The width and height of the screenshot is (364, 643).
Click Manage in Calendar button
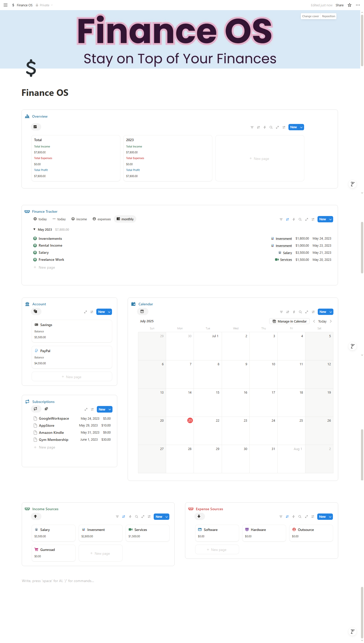[x=289, y=321]
